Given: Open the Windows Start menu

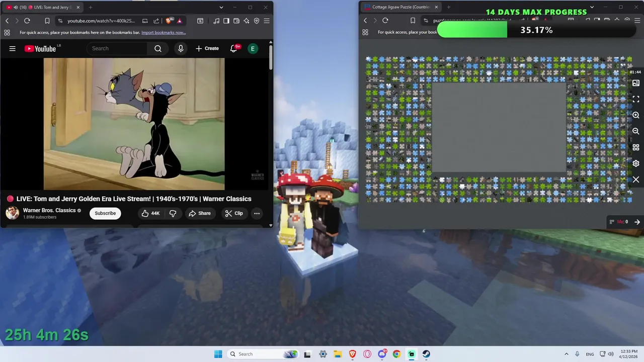Looking at the screenshot, I should pyautogui.click(x=218, y=354).
